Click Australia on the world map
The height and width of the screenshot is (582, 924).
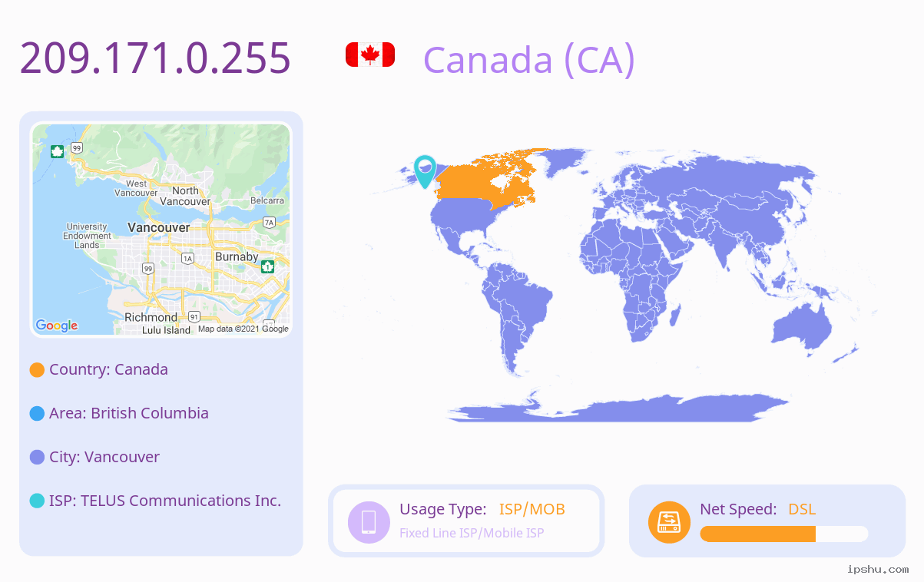(802, 329)
